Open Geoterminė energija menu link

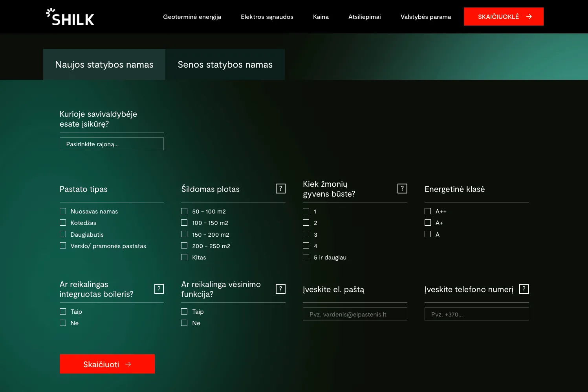click(x=192, y=17)
